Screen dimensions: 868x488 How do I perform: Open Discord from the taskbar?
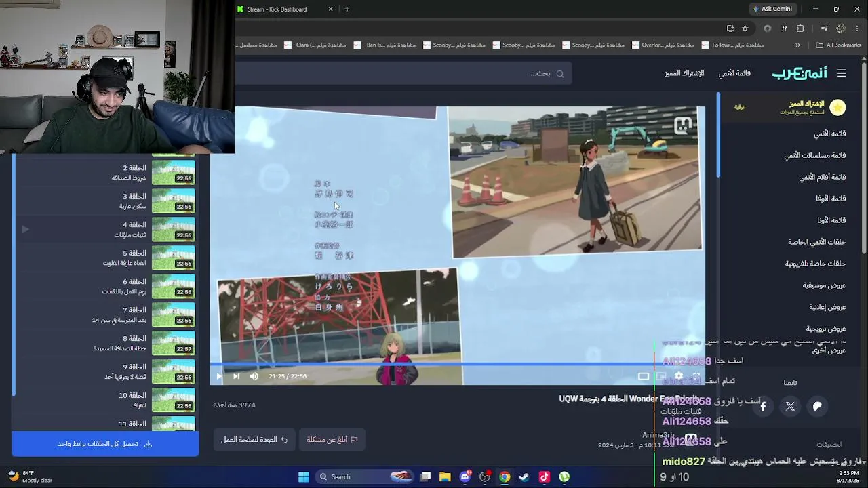(x=465, y=476)
